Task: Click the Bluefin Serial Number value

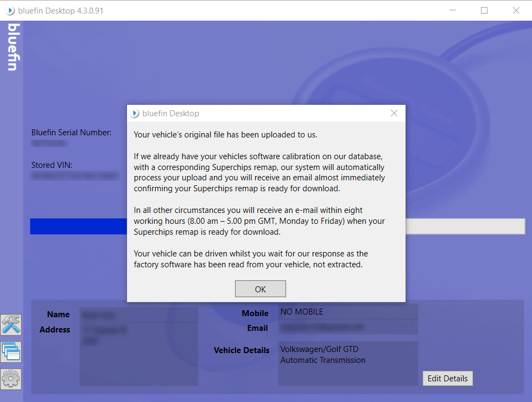Action: click(49, 143)
